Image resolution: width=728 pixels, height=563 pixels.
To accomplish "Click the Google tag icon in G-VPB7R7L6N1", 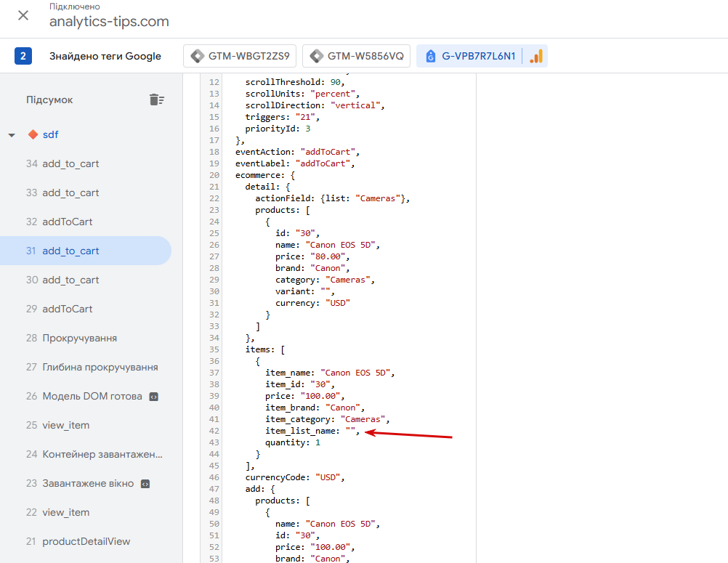I will (431, 56).
